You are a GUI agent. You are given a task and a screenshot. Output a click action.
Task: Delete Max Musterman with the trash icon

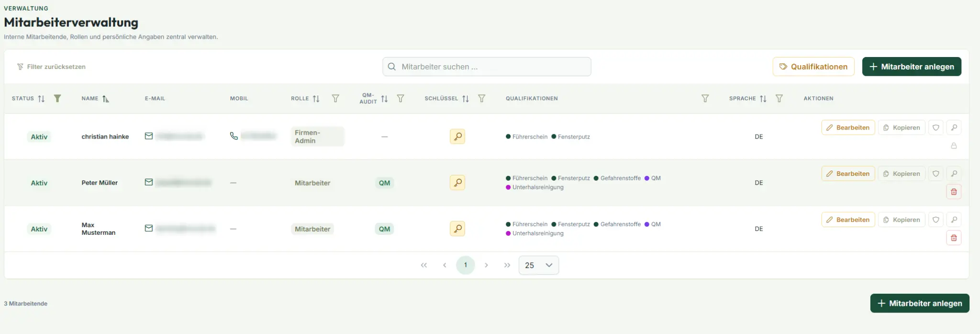pos(954,238)
